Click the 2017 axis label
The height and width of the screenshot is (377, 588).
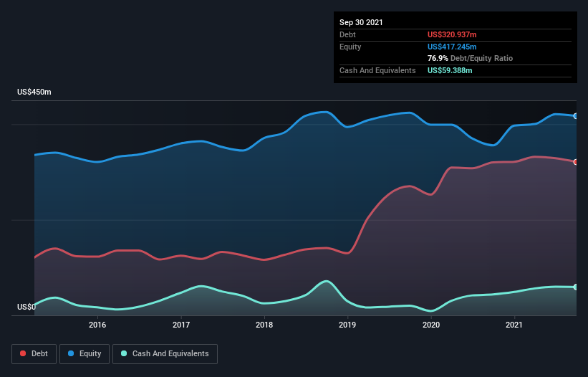pyautogui.click(x=181, y=325)
